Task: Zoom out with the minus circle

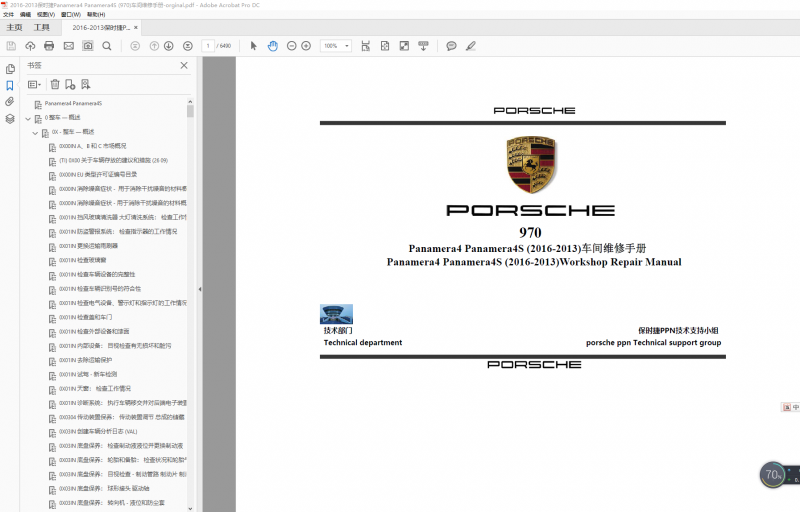Action: (x=291, y=46)
